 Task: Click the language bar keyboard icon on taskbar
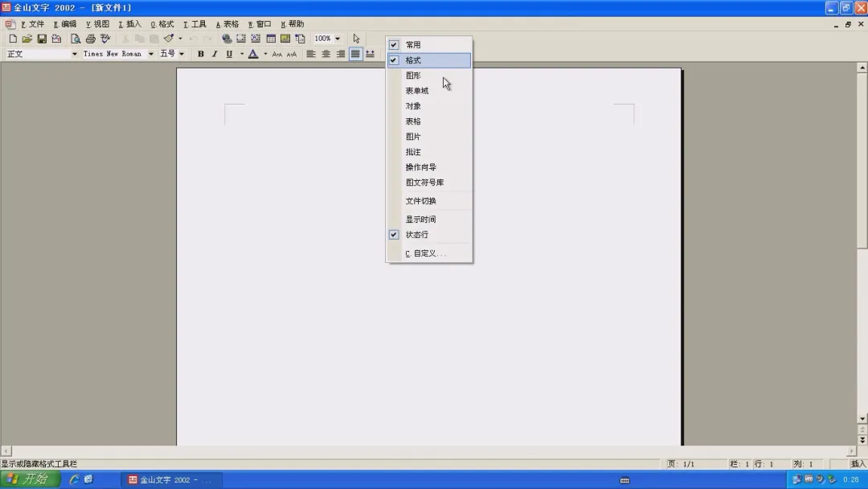[624, 480]
